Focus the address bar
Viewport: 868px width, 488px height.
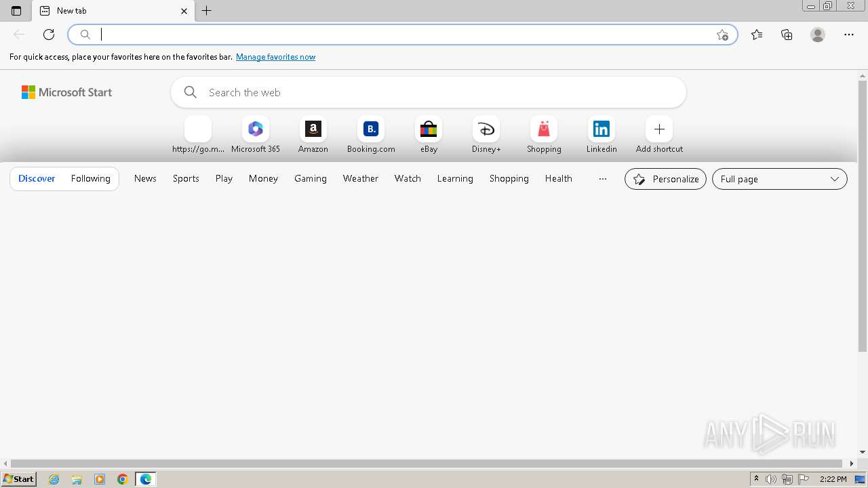(403, 35)
